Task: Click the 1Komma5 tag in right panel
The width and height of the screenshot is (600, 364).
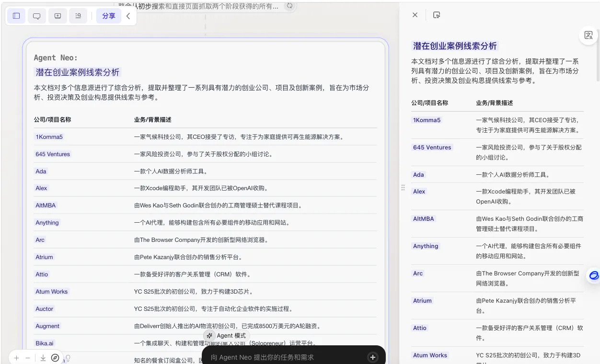Action: (427, 120)
